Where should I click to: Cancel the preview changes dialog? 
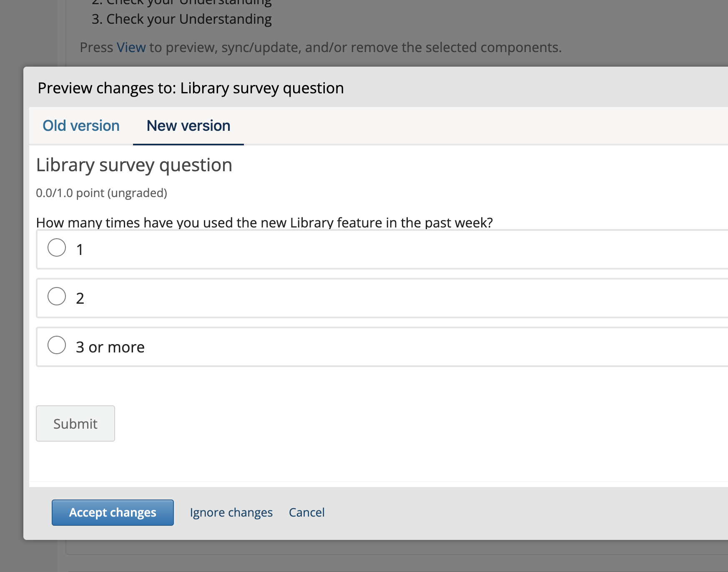[x=306, y=512]
